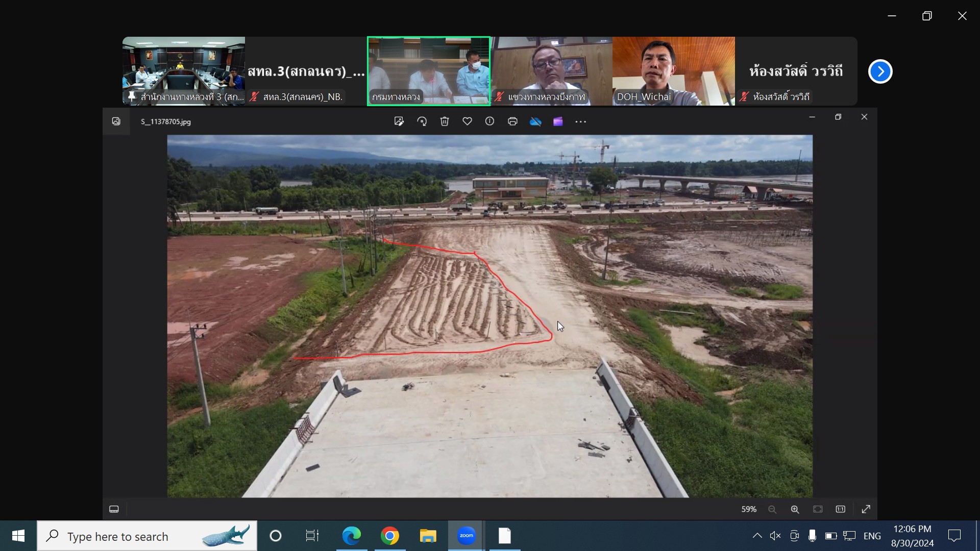Open Clipchamp video editor icon
Screen dimensions: 980x551
coord(558,121)
